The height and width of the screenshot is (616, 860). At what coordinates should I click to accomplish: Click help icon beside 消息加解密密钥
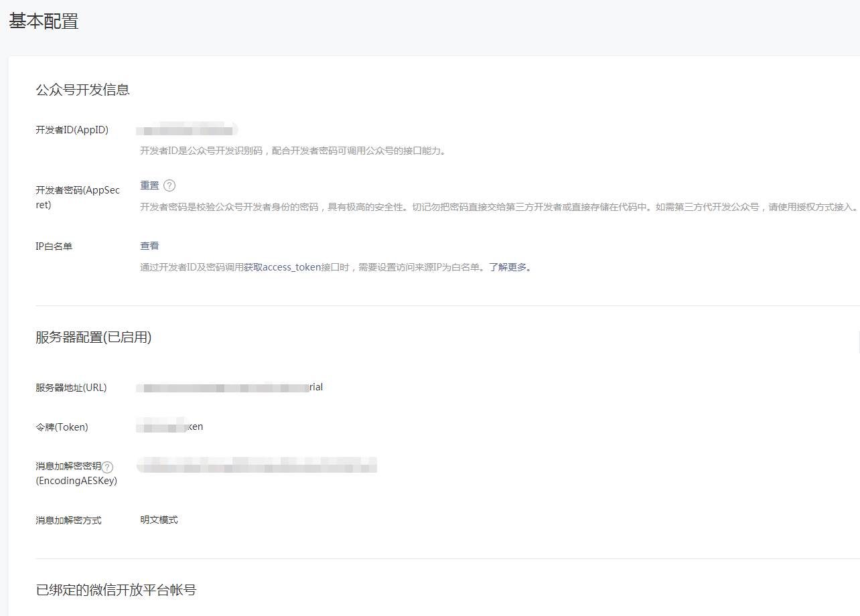(x=107, y=467)
